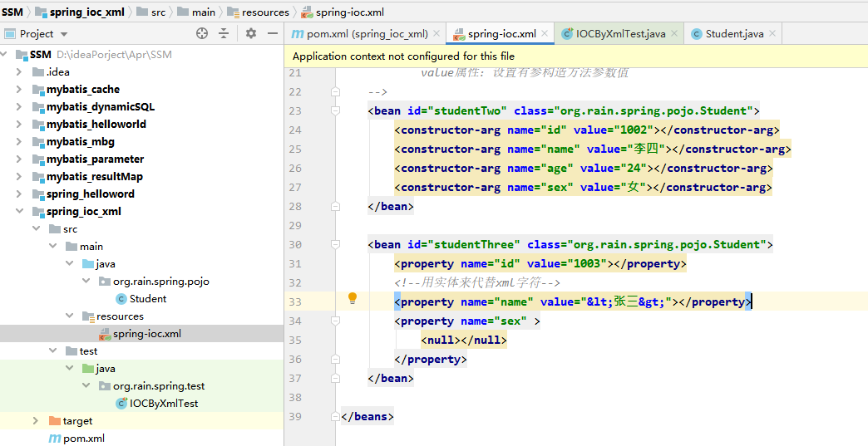The image size is (868, 446).
Task: Expand the mybatis_helloworld module
Action: click(x=19, y=125)
